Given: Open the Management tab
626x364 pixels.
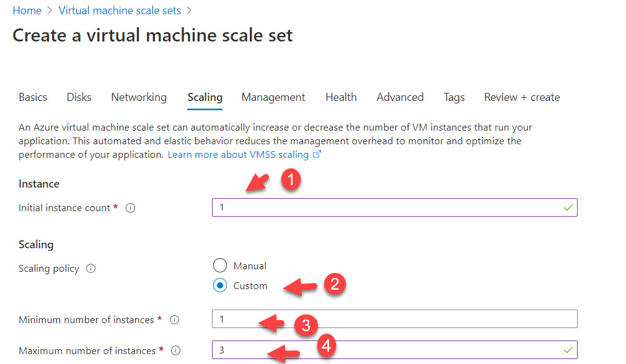Looking at the screenshot, I should [x=273, y=97].
